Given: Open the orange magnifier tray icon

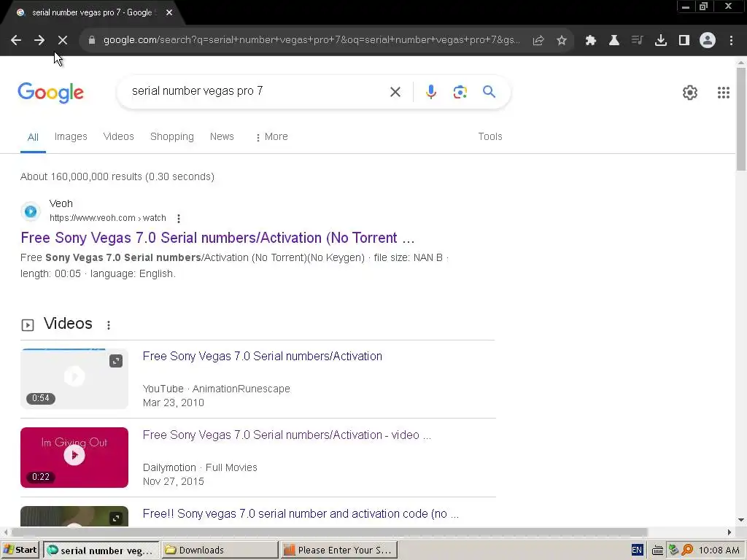Looking at the screenshot, I should pyautogui.click(x=687, y=550).
